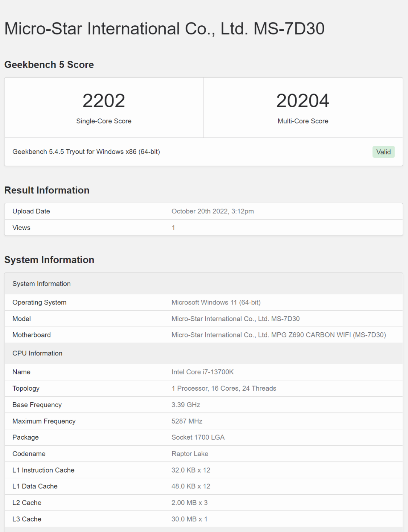The height and width of the screenshot is (532, 408).
Task: Click the 'L2 Cache' label
Action: (x=27, y=503)
